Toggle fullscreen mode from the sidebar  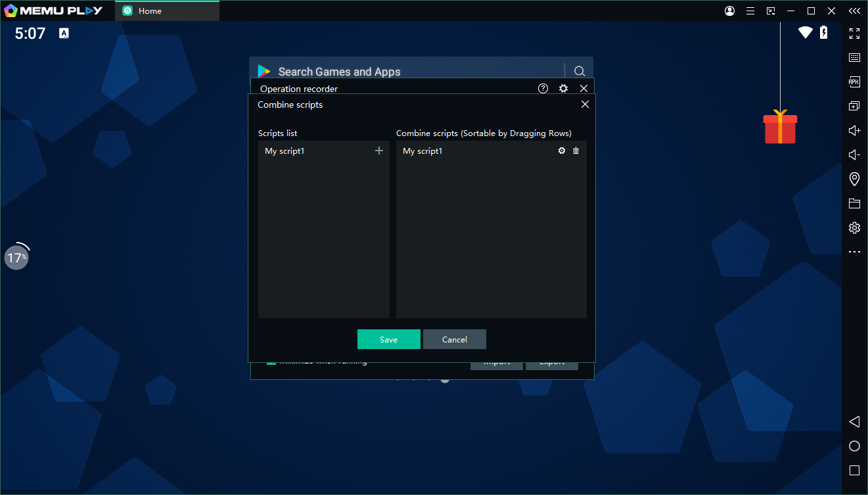854,34
